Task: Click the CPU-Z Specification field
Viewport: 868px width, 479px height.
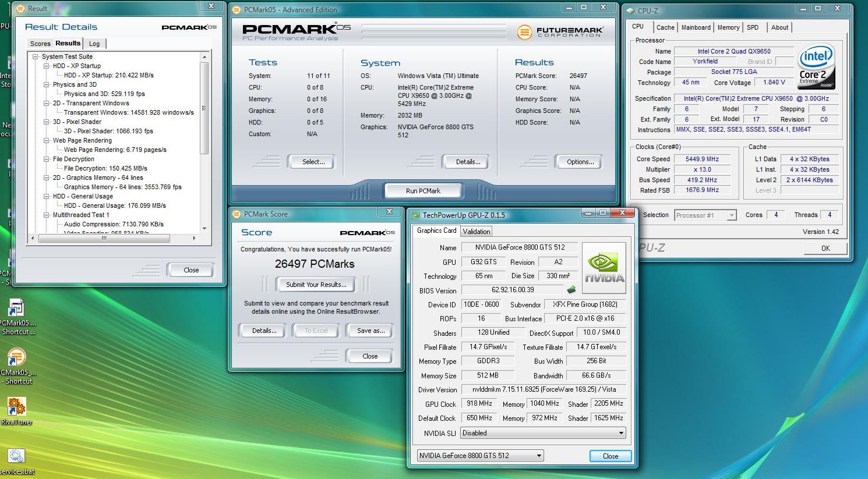Action: tap(756, 98)
